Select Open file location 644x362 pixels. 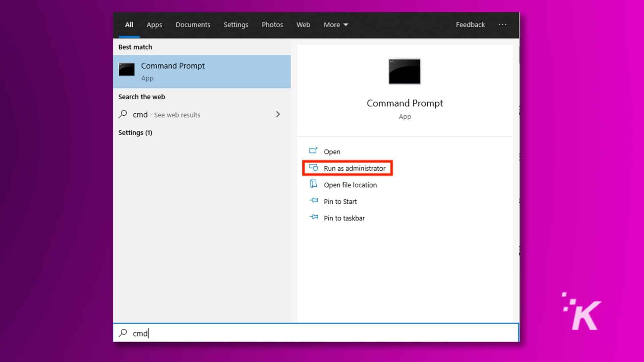350,185
